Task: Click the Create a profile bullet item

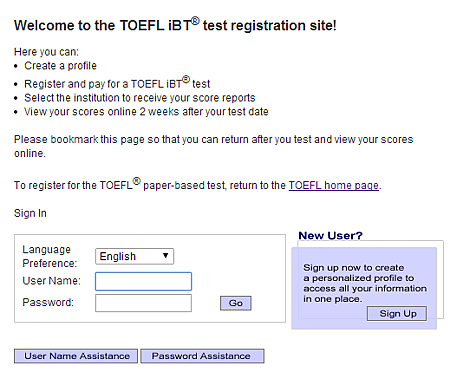Action: coord(60,66)
